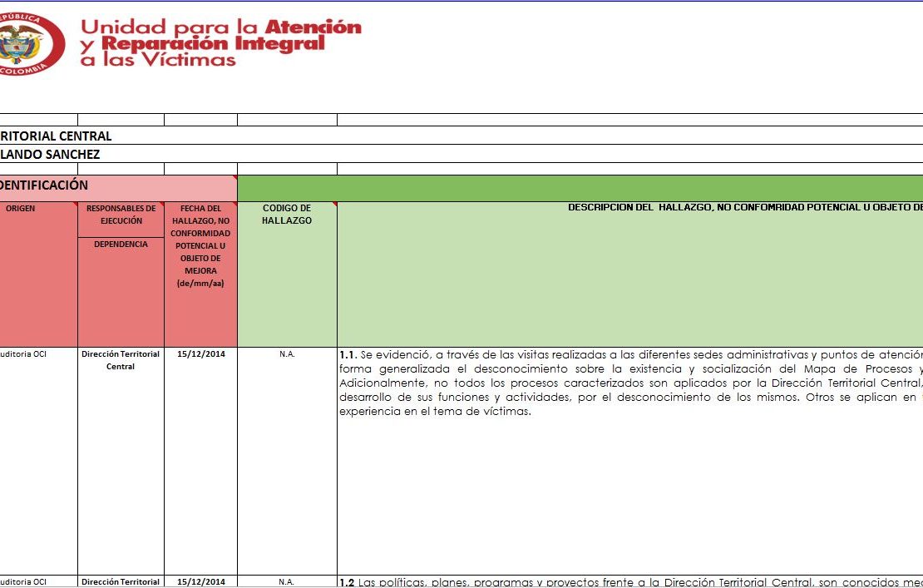923x588 pixels.
Task: Click the 'FECHA DEL HALLAZGO' column header
Action: pyautogui.click(x=200, y=274)
